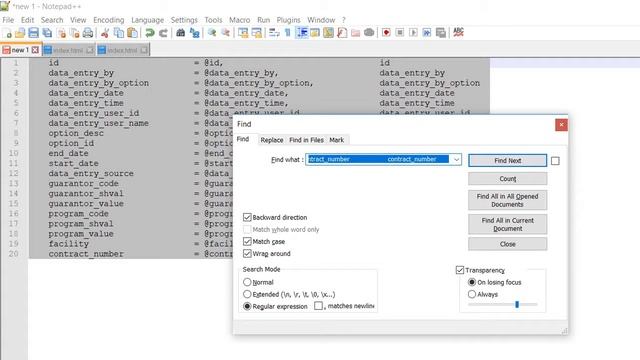This screenshot has height=360, width=640.
Task: Switch to the Mark tab
Action: click(x=337, y=140)
